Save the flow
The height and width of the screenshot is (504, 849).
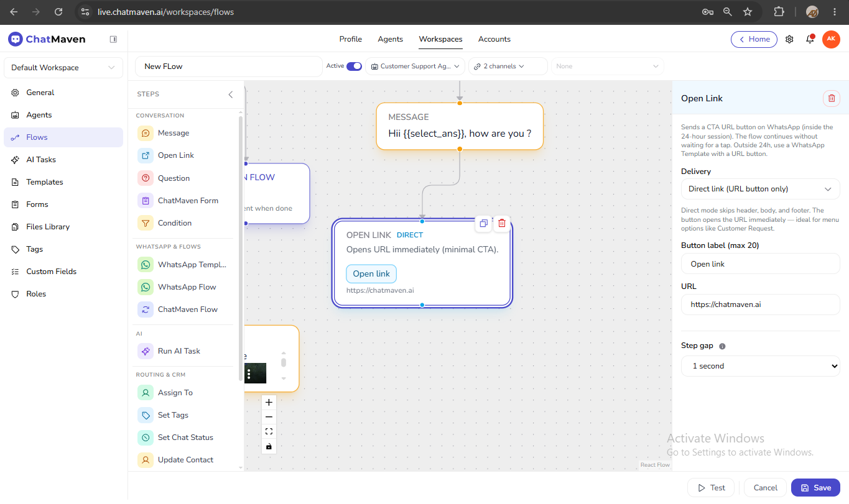click(x=815, y=488)
